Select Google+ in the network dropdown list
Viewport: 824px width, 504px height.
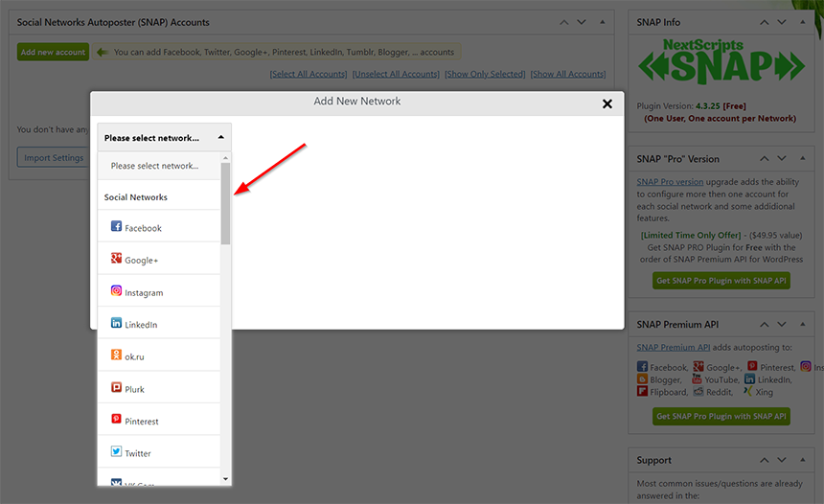click(x=159, y=259)
